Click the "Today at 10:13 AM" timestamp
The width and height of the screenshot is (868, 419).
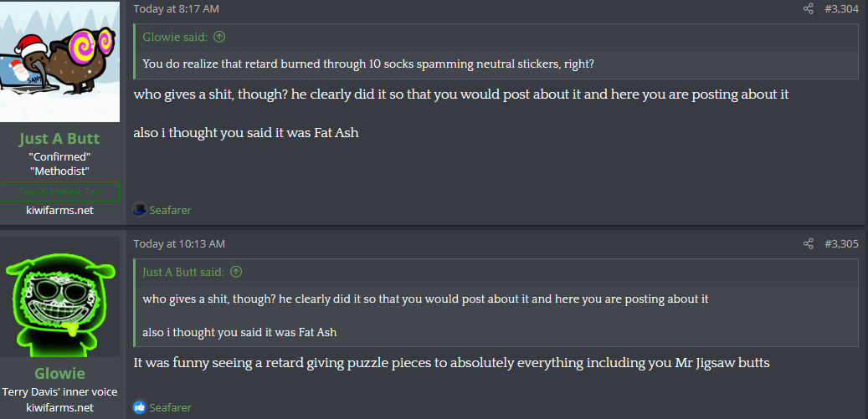click(179, 244)
